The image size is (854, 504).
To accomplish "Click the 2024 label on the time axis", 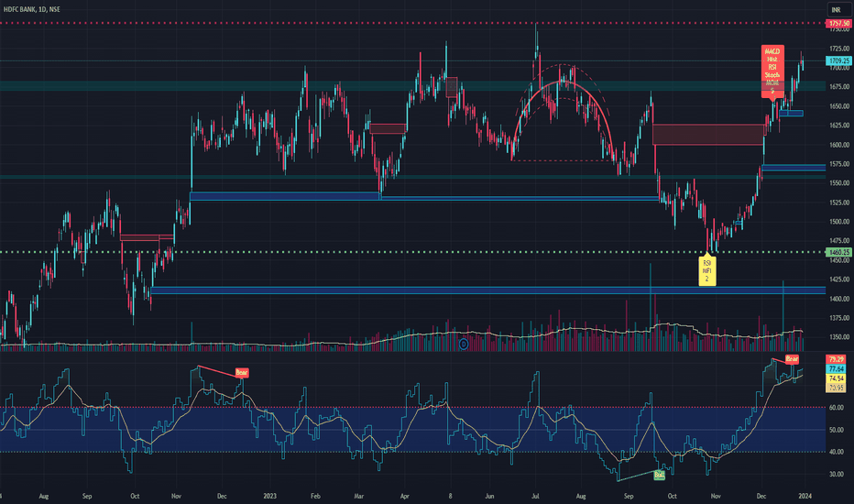I will (805, 497).
